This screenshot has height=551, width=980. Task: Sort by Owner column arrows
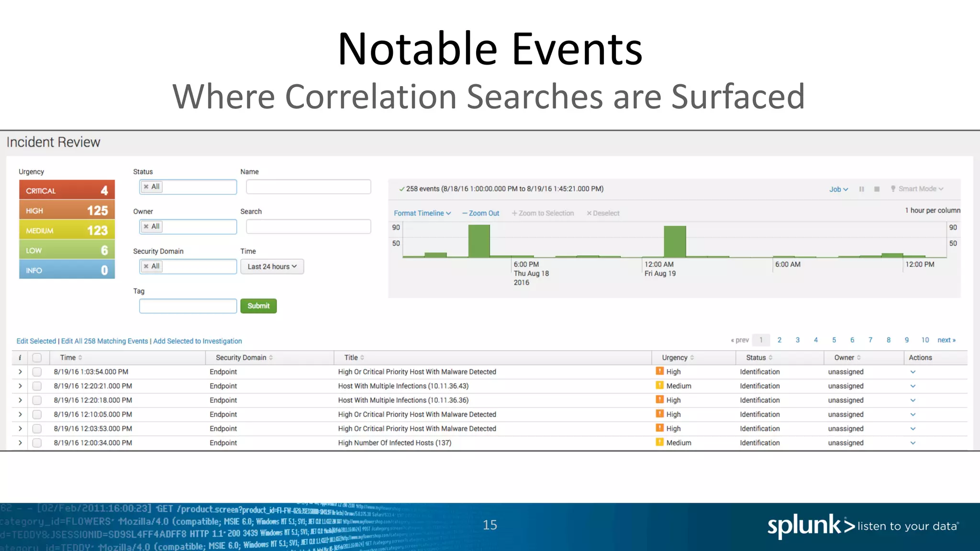[859, 357]
